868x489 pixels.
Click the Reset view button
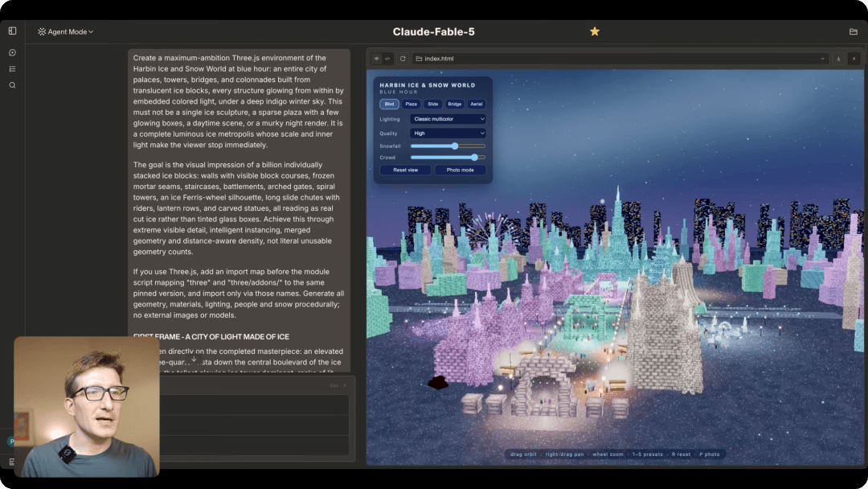pyautogui.click(x=405, y=170)
